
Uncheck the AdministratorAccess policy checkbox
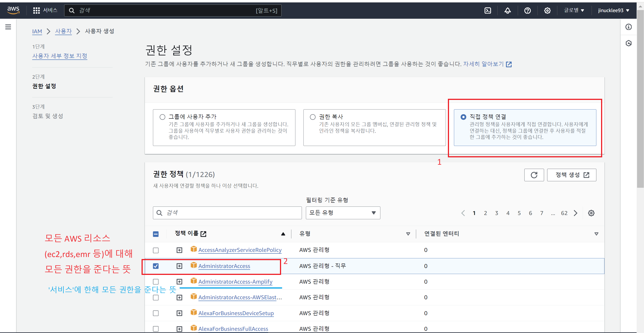pyautogui.click(x=156, y=266)
